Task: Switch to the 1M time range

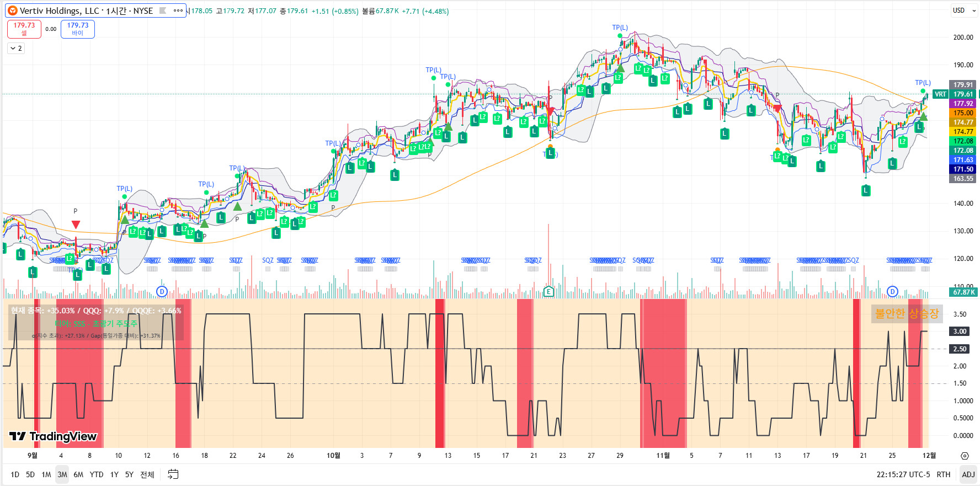Action: (46, 474)
